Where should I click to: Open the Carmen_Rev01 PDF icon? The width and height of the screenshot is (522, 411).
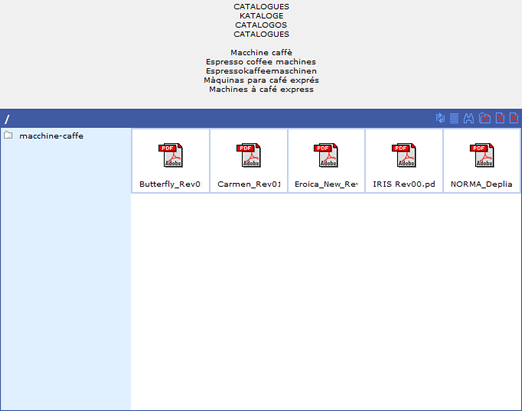click(x=248, y=155)
